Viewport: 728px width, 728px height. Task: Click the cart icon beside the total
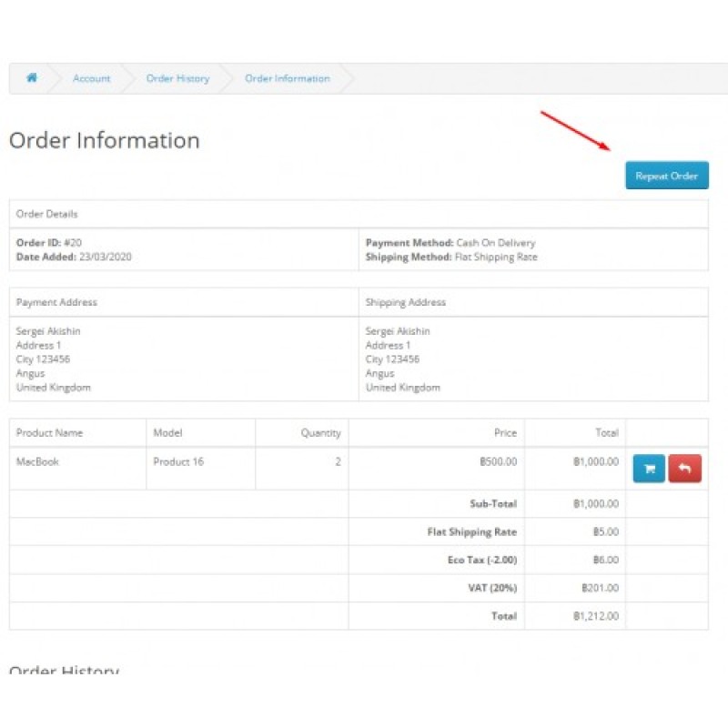(648, 468)
